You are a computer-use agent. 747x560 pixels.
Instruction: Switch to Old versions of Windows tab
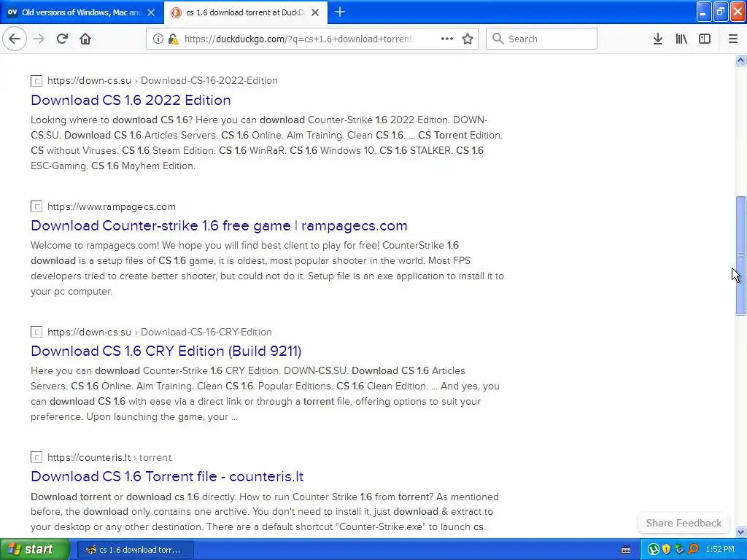point(82,12)
